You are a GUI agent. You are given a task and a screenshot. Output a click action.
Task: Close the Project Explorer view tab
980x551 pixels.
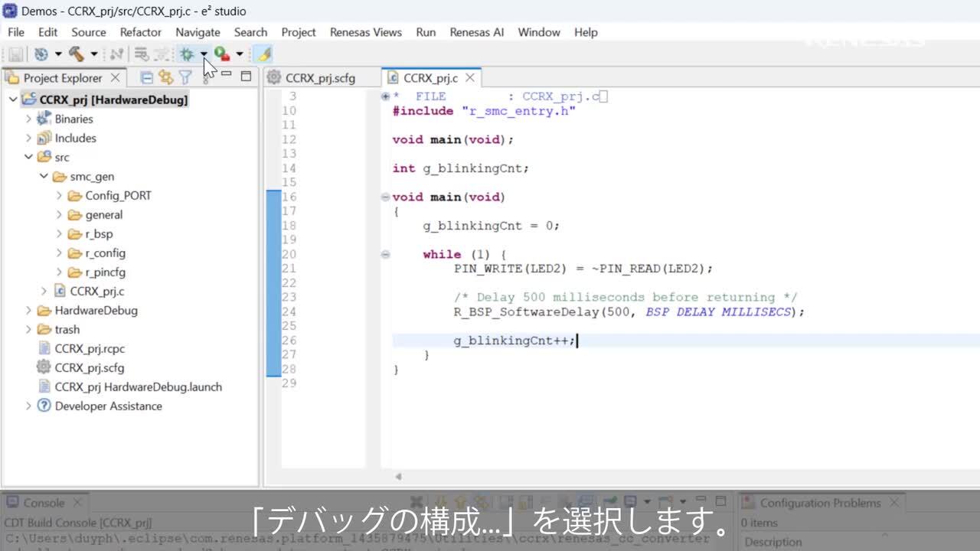tap(115, 77)
